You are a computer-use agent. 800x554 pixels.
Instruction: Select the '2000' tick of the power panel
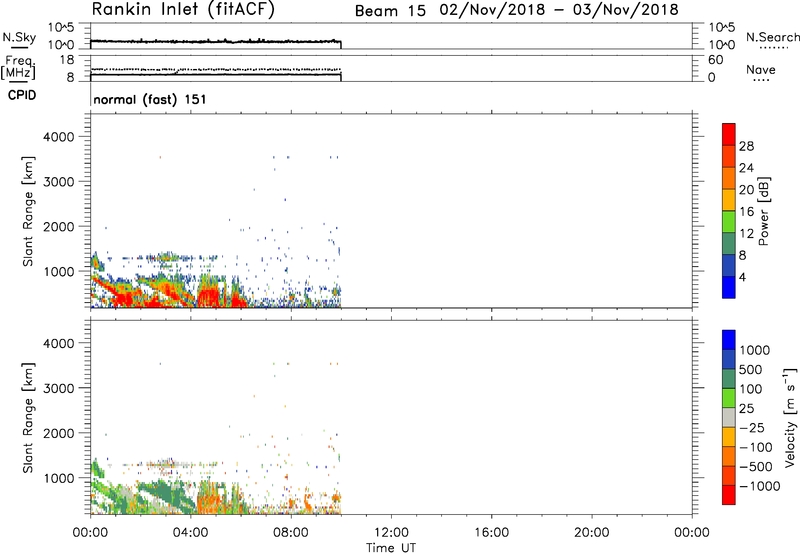click(x=59, y=226)
